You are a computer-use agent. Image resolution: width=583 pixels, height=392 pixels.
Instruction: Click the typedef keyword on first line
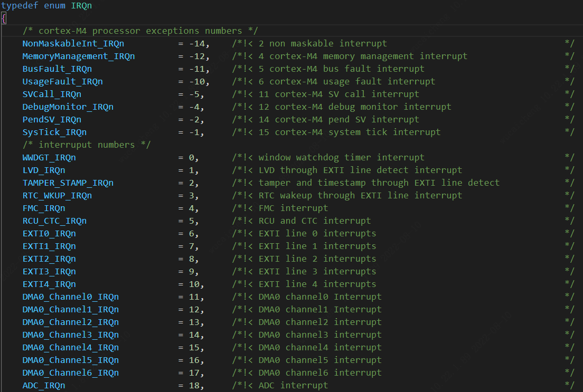point(19,5)
